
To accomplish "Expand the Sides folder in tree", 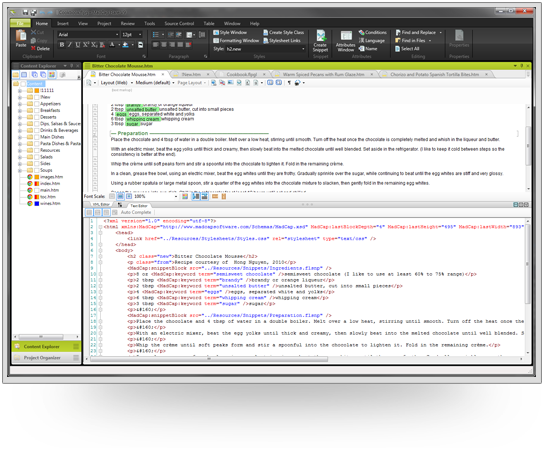I will pyautogui.click(x=20, y=164).
